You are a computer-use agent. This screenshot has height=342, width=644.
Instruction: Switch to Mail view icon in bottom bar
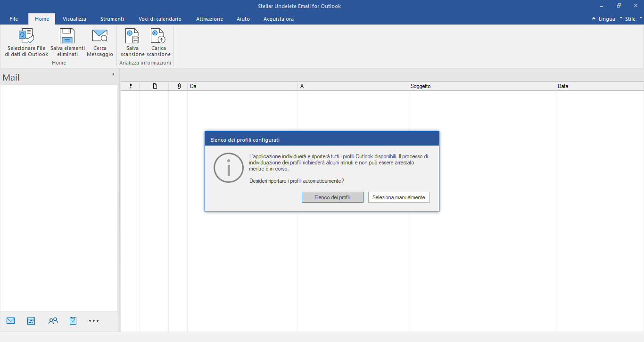[11, 321]
